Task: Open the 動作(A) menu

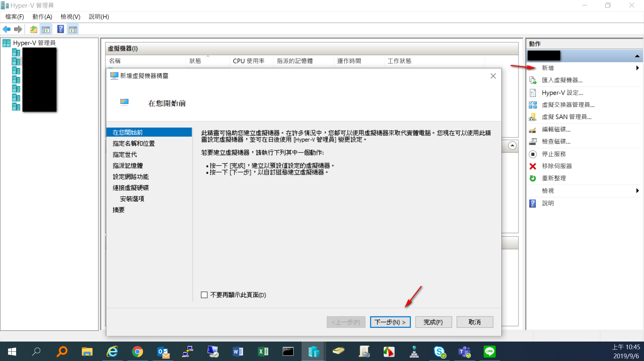Action: (42, 17)
